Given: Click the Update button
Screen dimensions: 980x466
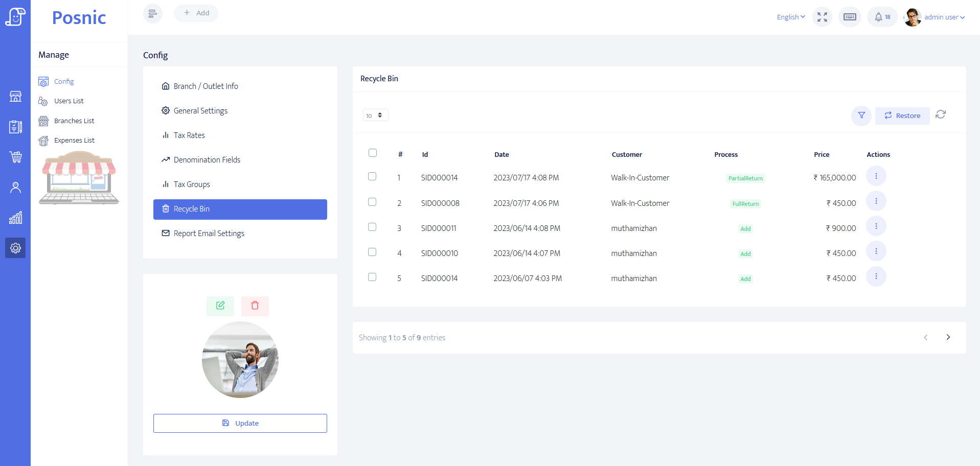Looking at the screenshot, I should pyautogui.click(x=240, y=423).
